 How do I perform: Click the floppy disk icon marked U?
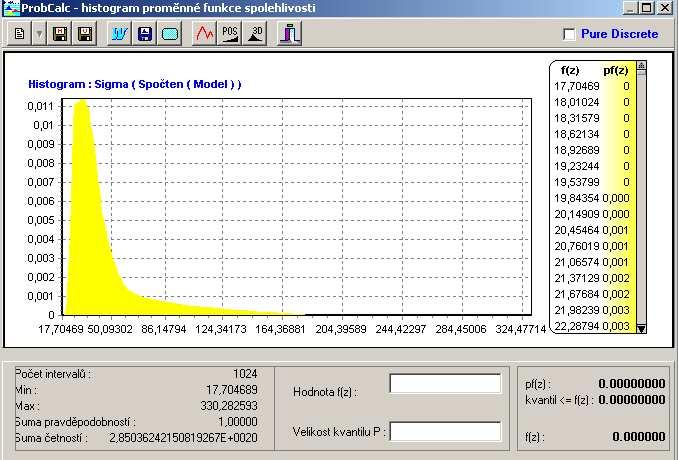[85, 34]
